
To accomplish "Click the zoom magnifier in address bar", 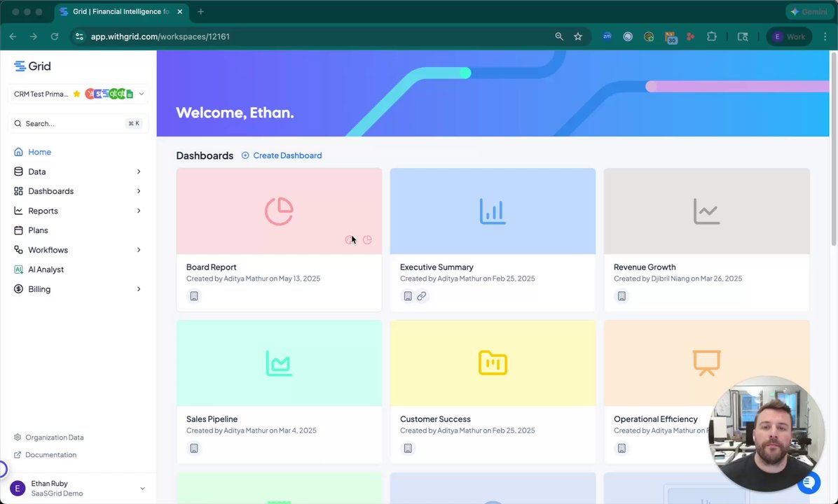I will 559,36.
